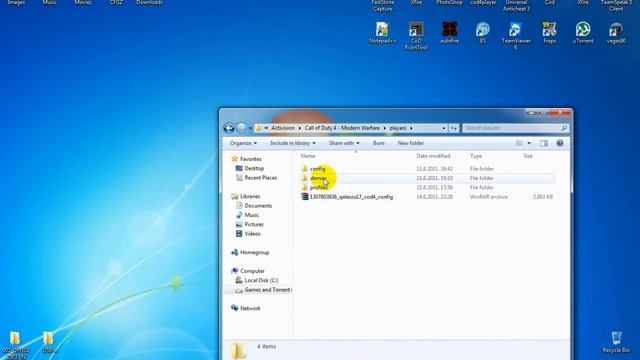Launch the TeamViewer 6 desktop icon
The height and width of the screenshot is (360, 640).
point(516,36)
